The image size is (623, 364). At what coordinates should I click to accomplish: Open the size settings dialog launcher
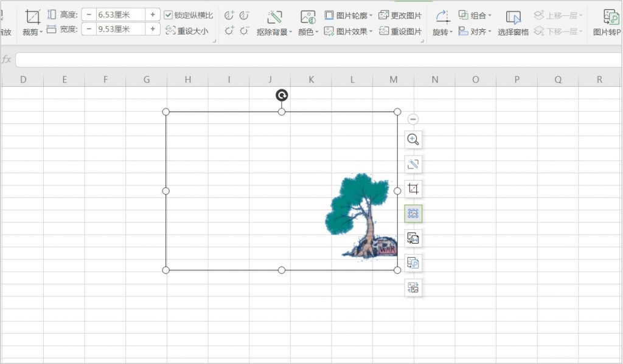[x=215, y=41]
